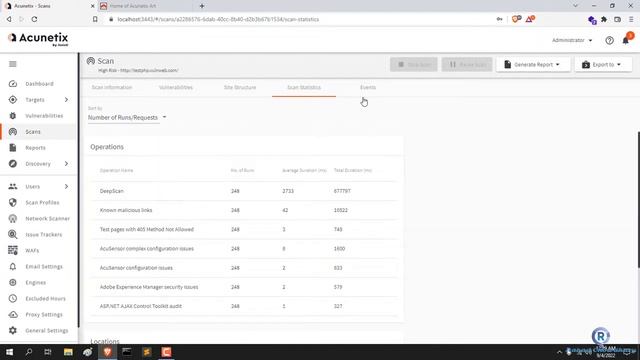Select Scans radar icon in sidebar
The image size is (640, 360).
click(13, 132)
